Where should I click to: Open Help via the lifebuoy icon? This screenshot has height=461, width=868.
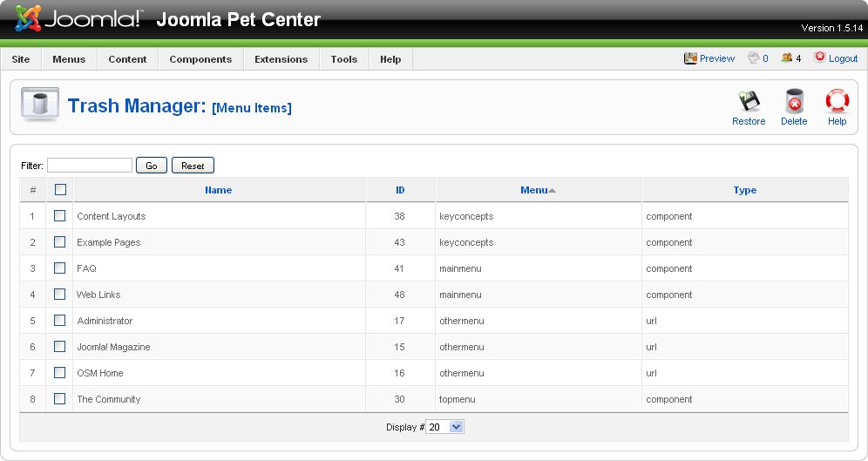[837, 102]
